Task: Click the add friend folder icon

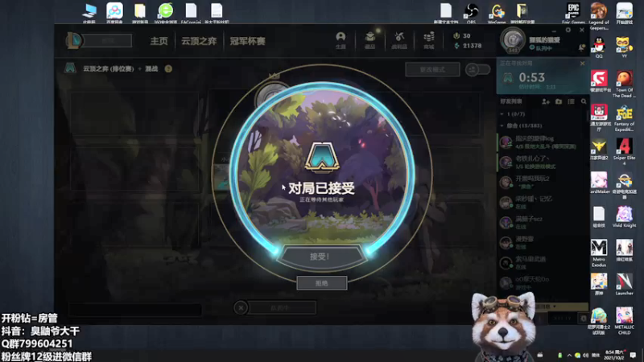Action: [x=559, y=101]
